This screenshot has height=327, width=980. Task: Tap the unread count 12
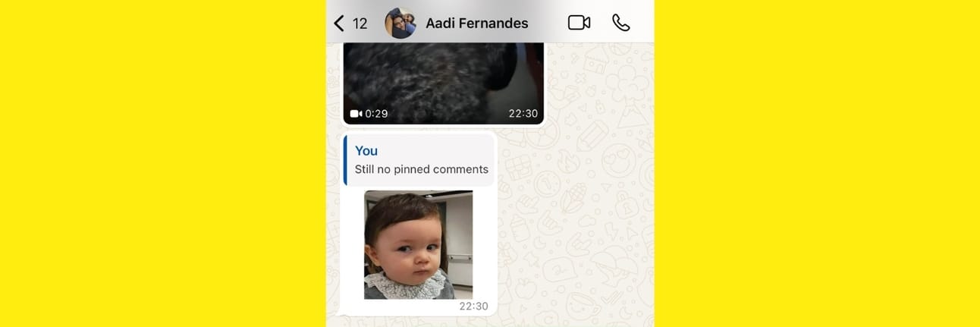tap(360, 24)
